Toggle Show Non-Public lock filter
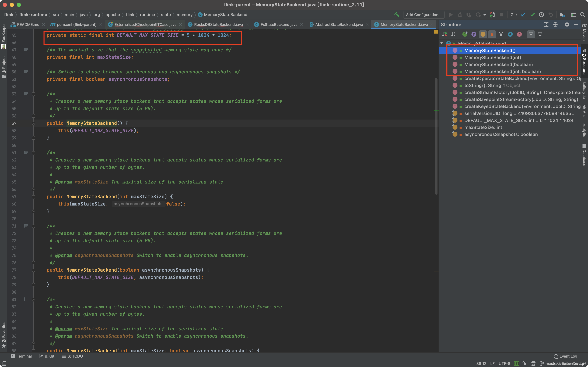This screenshot has height=367, width=588. pyautogui.click(x=492, y=34)
